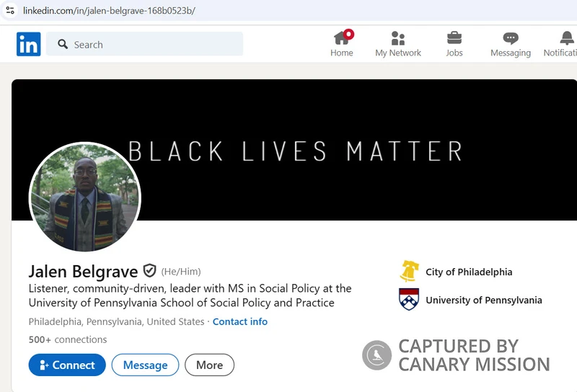Click the headline mentioning MS in Social Policy
Screen dimensions: 577x392
tap(190, 295)
